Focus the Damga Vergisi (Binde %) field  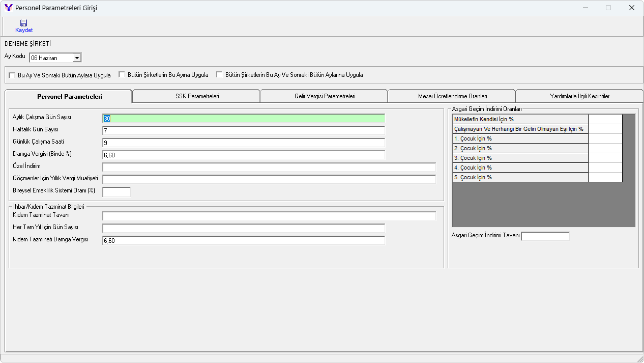click(244, 155)
